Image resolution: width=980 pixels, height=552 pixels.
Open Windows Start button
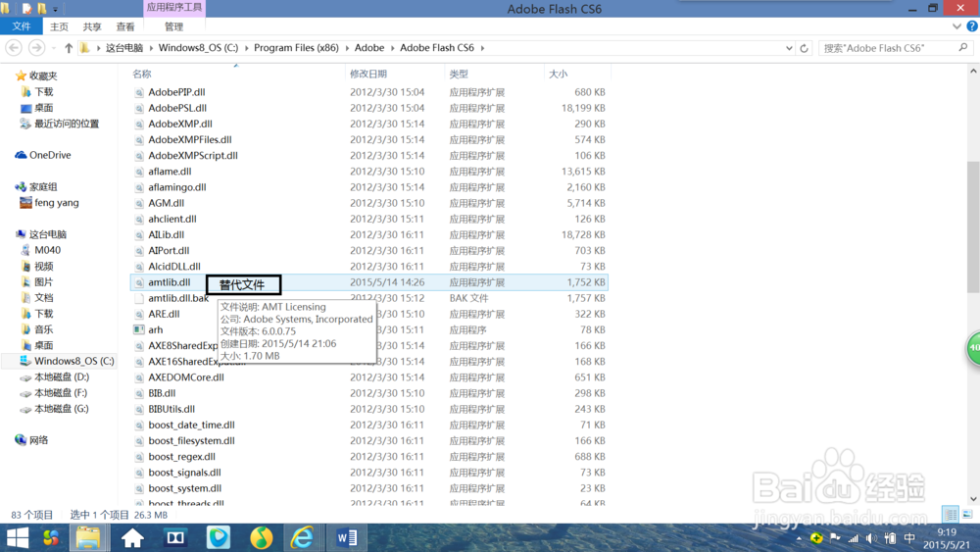tap(18, 537)
